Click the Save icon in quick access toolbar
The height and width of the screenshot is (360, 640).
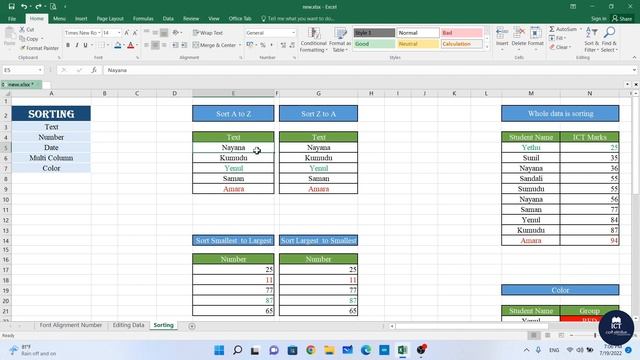point(11,7)
